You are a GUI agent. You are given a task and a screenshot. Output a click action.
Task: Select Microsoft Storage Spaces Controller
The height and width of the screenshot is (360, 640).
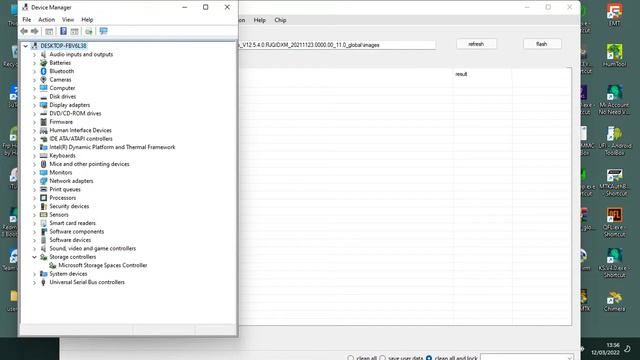102,265
